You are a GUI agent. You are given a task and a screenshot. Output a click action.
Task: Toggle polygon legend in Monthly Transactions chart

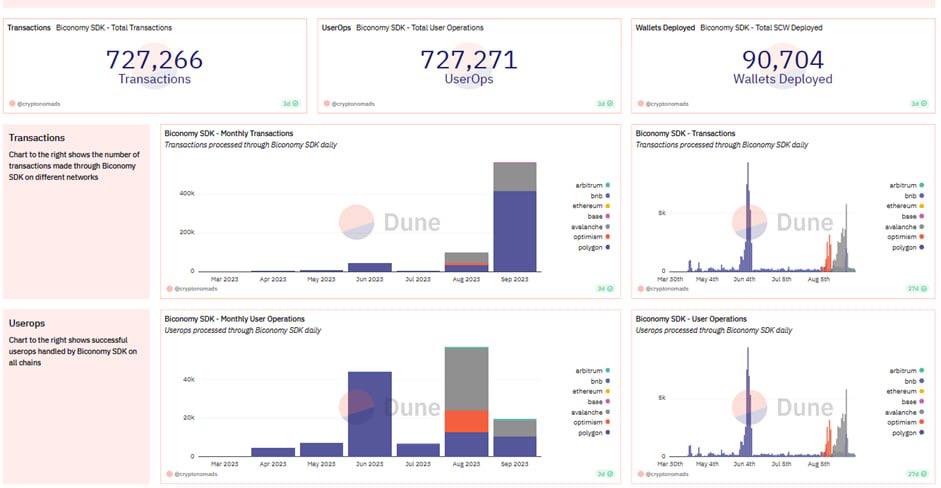[x=594, y=247]
